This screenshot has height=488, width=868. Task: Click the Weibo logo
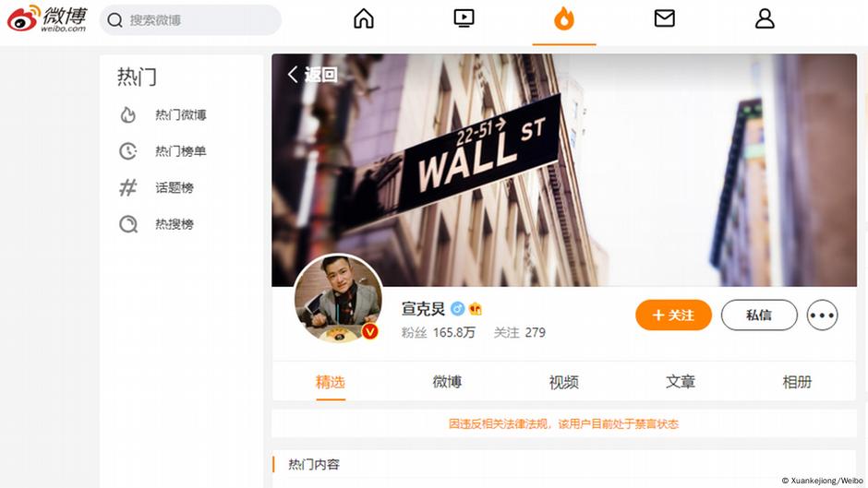(x=47, y=18)
